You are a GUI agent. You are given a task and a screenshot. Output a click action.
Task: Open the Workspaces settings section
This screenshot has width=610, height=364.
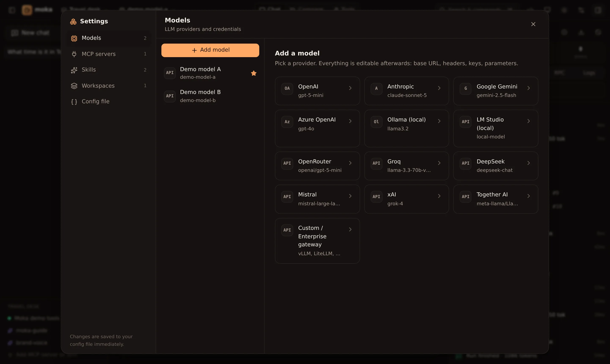[108, 86]
